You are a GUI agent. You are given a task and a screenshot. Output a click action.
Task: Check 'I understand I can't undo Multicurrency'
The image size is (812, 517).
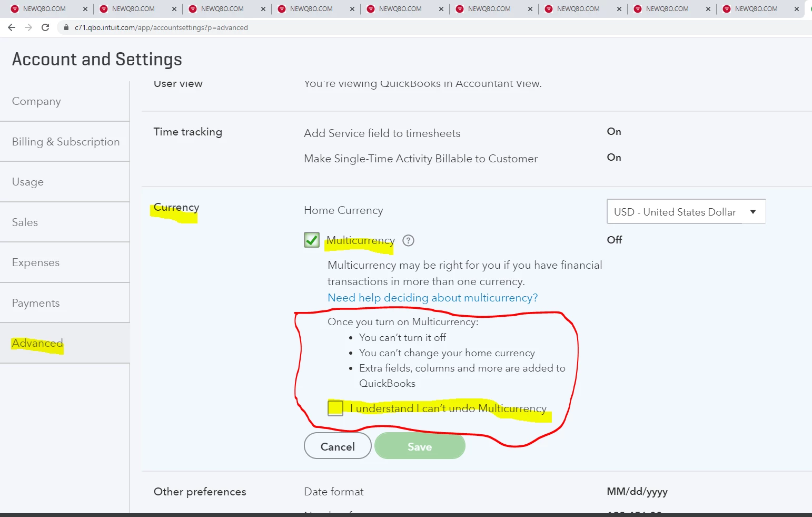(335, 408)
